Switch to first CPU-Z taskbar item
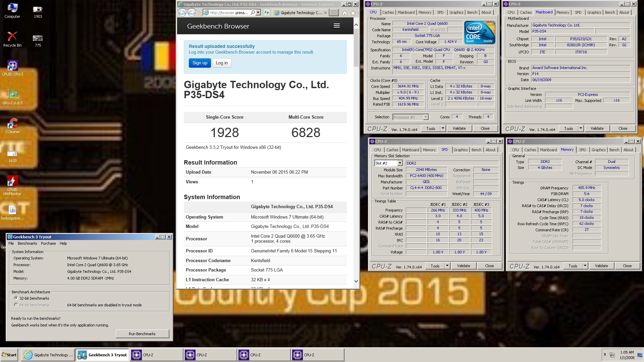Screen dimensions: 644x362 156,355
